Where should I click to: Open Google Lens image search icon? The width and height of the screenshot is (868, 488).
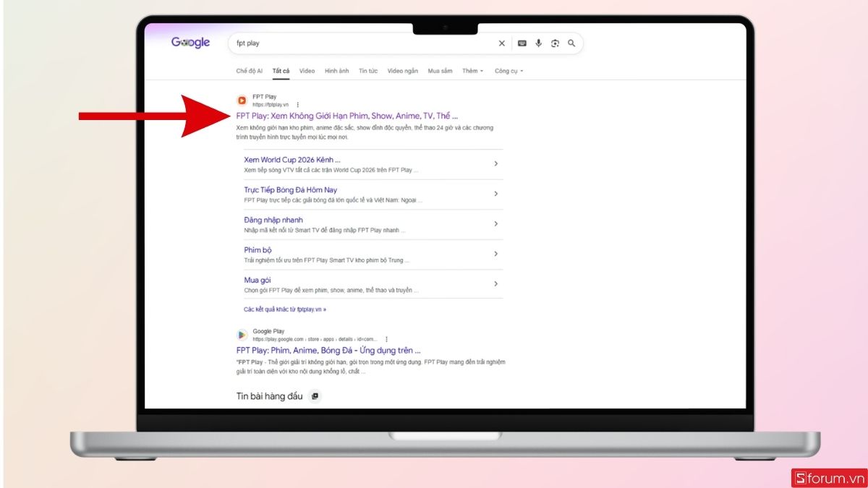[555, 43]
